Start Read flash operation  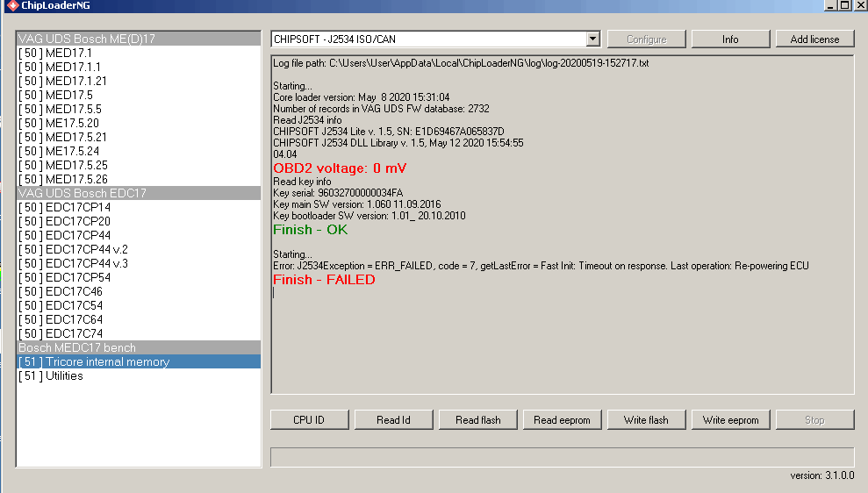point(477,420)
